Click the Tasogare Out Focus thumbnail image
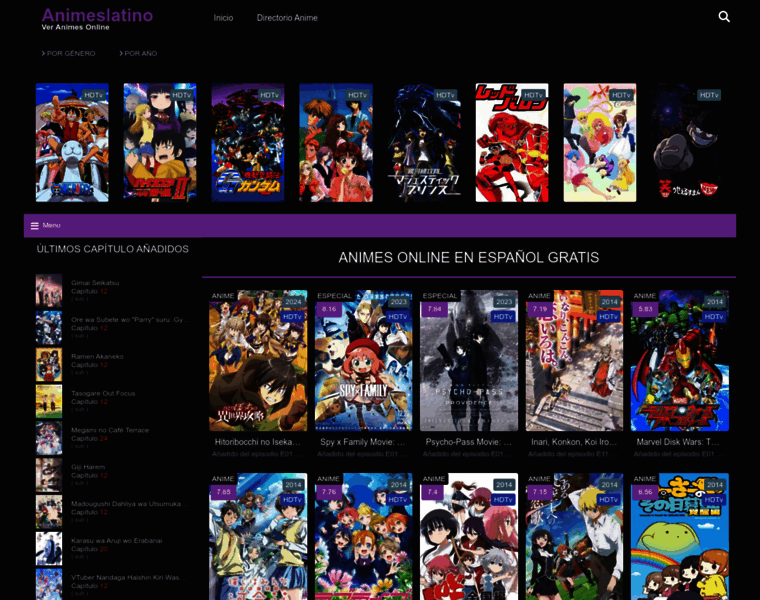 (49, 401)
